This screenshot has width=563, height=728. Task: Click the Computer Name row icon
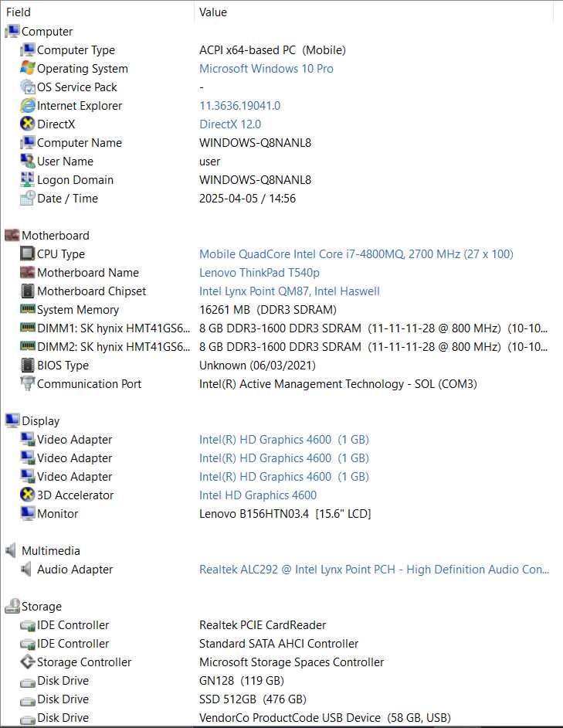click(x=27, y=142)
